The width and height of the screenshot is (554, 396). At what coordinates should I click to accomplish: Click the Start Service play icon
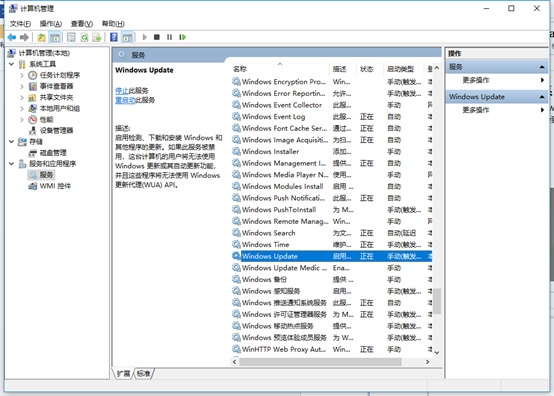tap(144, 37)
